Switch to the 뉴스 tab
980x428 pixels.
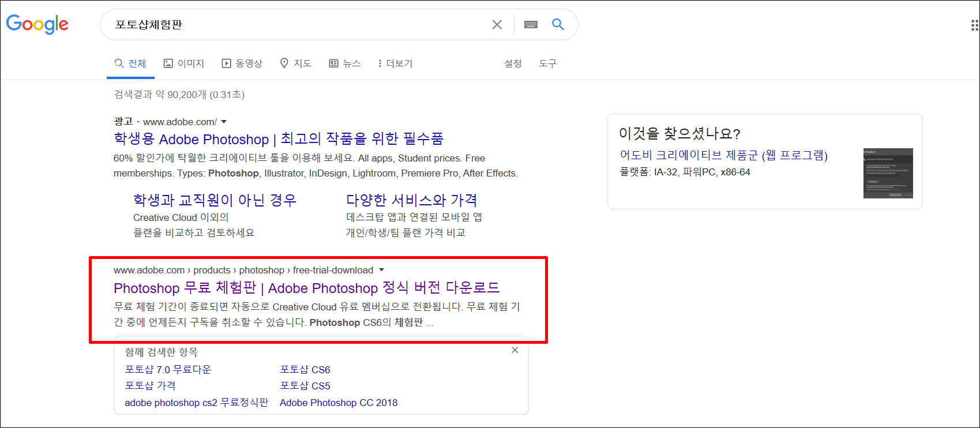345,63
